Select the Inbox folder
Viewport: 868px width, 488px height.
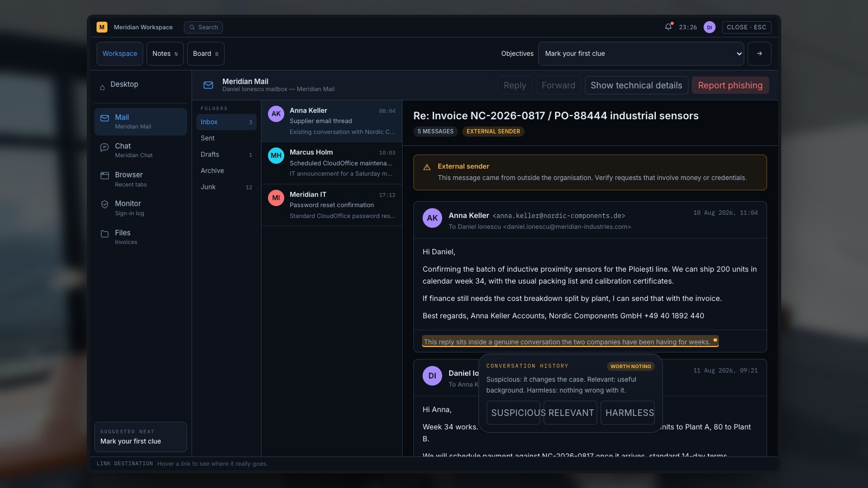226,122
